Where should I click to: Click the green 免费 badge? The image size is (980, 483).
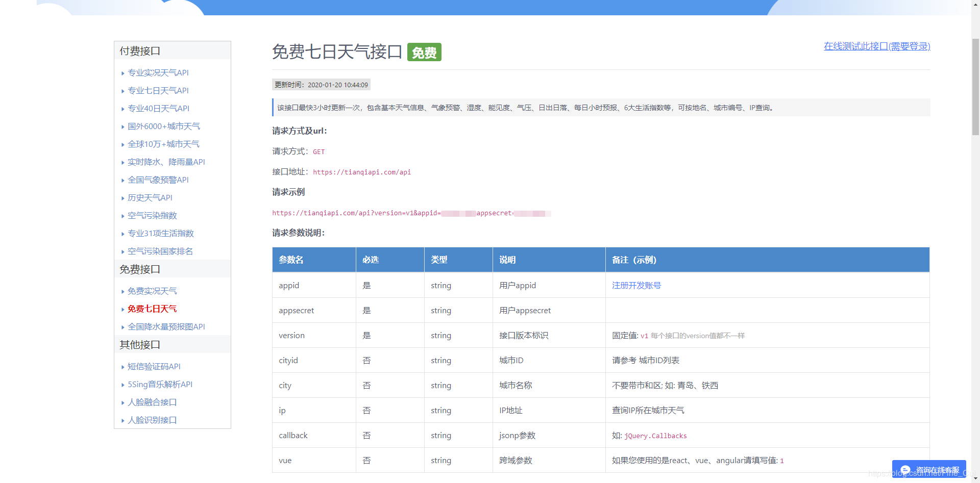click(x=424, y=52)
